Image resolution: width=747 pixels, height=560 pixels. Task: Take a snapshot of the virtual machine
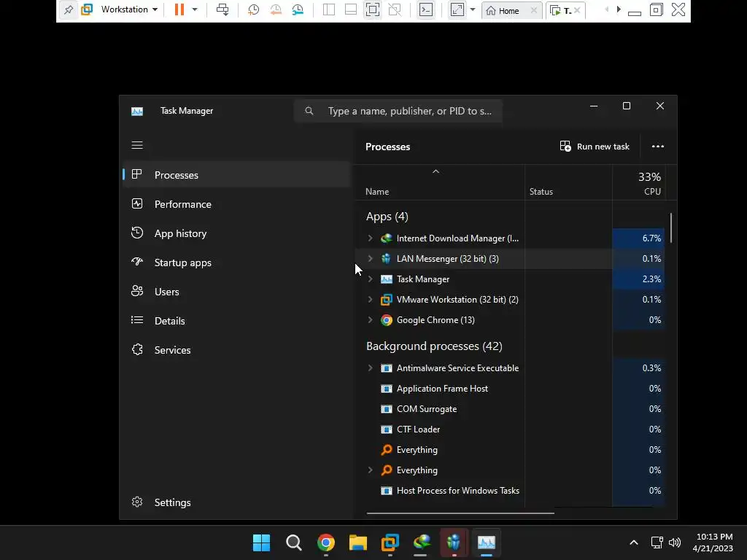253,9
